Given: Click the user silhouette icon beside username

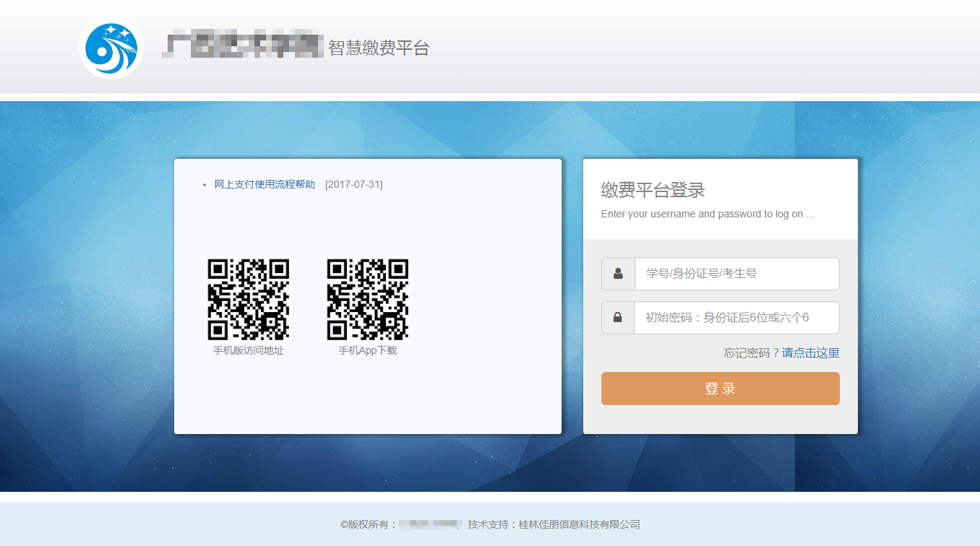Looking at the screenshot, I should (x=618, y=274).
